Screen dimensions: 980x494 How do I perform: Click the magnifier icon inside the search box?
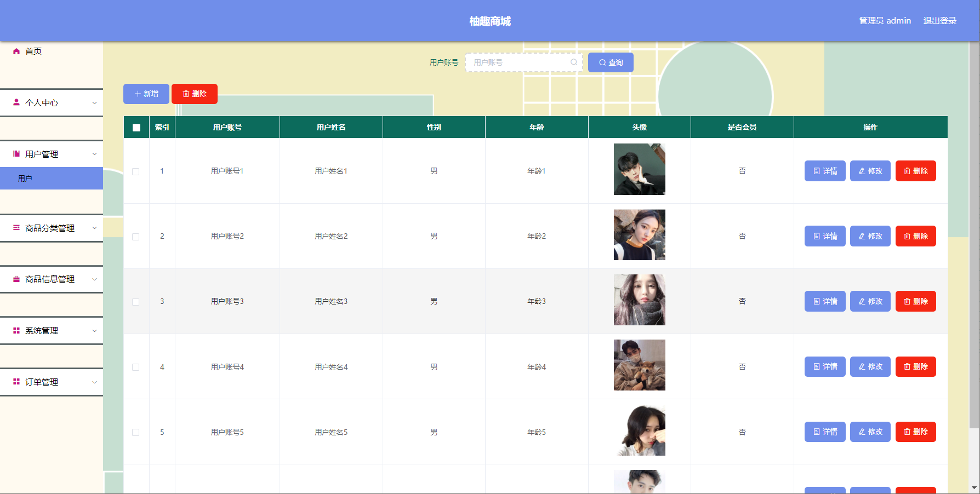[x=573, y=62]
